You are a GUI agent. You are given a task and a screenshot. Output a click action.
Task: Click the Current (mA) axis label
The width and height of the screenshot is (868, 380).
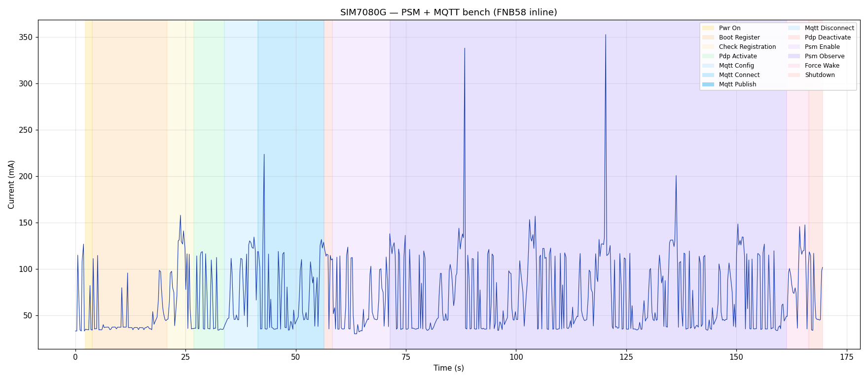coord(11,185)
